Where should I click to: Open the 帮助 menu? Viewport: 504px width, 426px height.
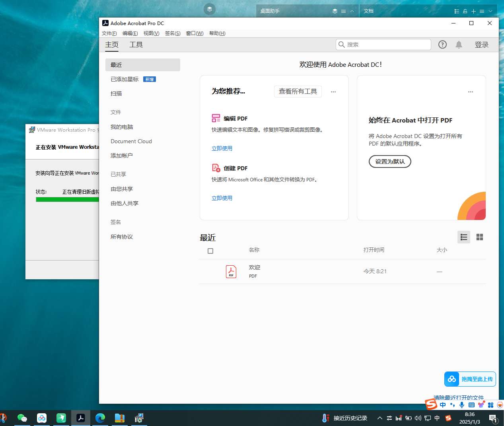pos(217,33)
